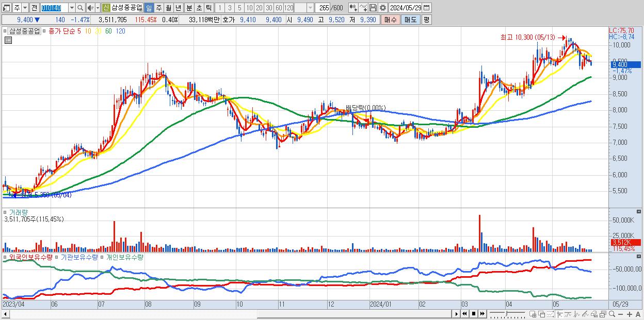Toggle the 종가 단순 moving average marker
The height and width of the screenshot is (320, 644).
[45, 31]
